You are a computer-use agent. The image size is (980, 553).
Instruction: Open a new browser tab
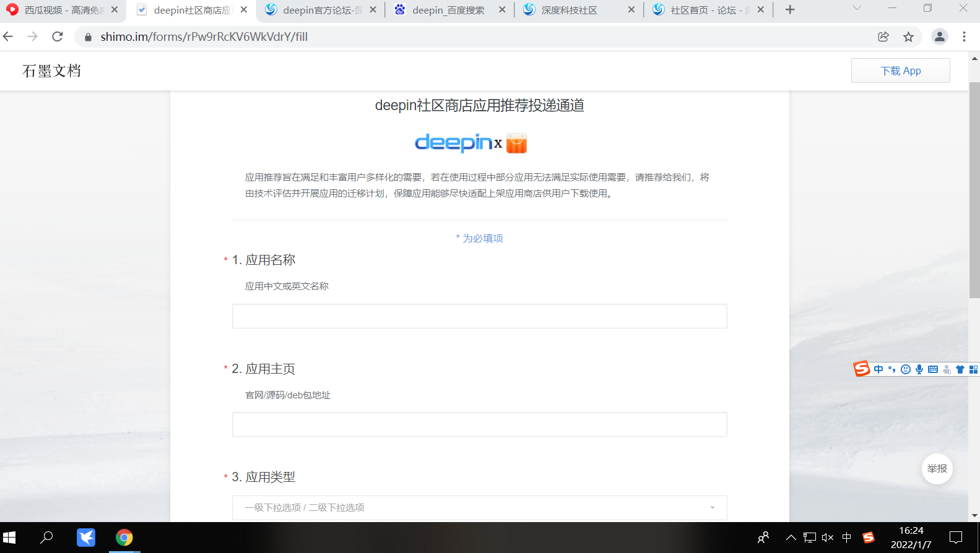[x=790, y=10]
